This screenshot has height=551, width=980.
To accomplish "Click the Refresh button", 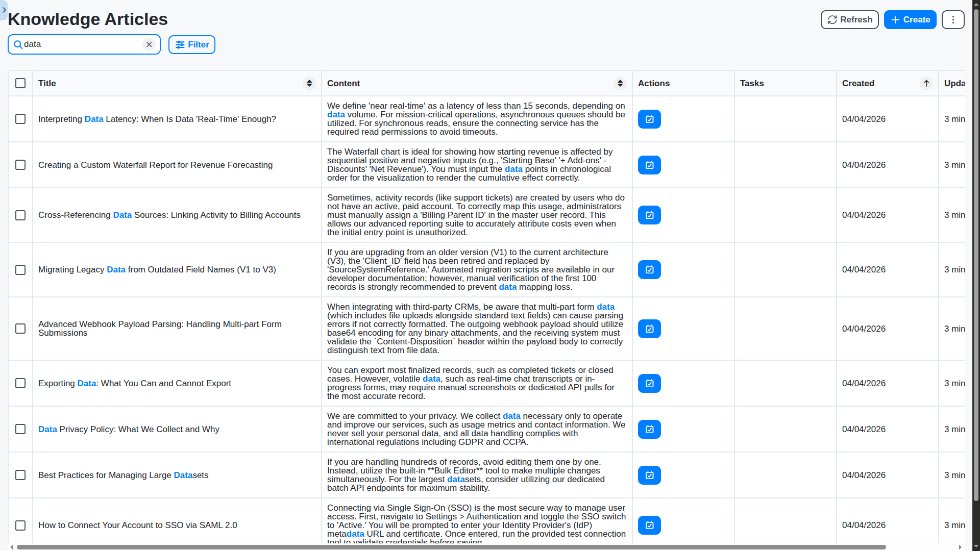I will [x=849, y=19].
